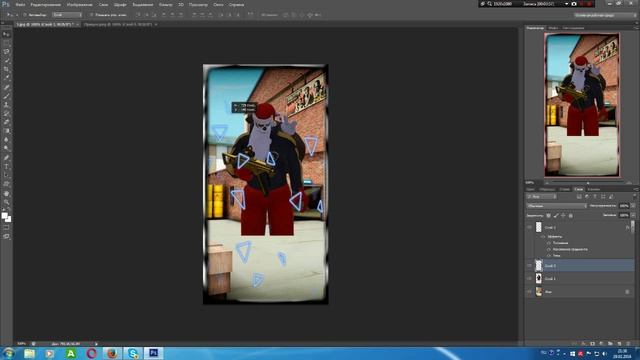Image resolution: width=640 pixels, height=360 pixels.
Task: Select the Healing Brush tool
Action: 6,87
